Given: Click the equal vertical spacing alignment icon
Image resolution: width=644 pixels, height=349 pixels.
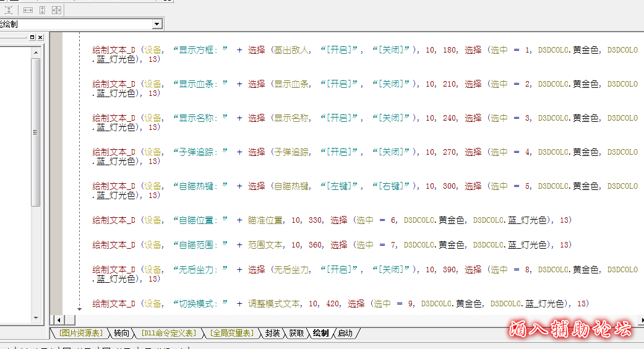Looking at the screenshot, I should click(9, 10).
